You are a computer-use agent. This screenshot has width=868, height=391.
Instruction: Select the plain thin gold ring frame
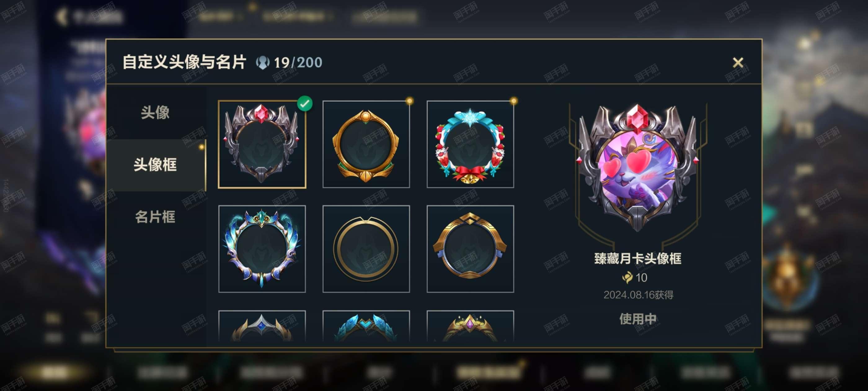click(x=366, y=249)
